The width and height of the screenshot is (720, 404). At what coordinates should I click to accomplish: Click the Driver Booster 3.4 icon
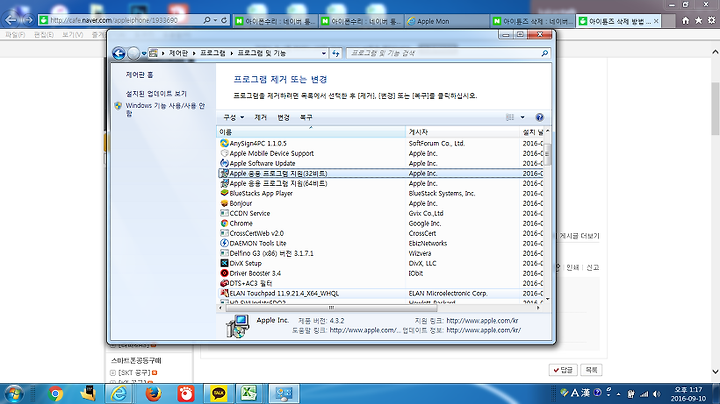[x=224, y=273]
